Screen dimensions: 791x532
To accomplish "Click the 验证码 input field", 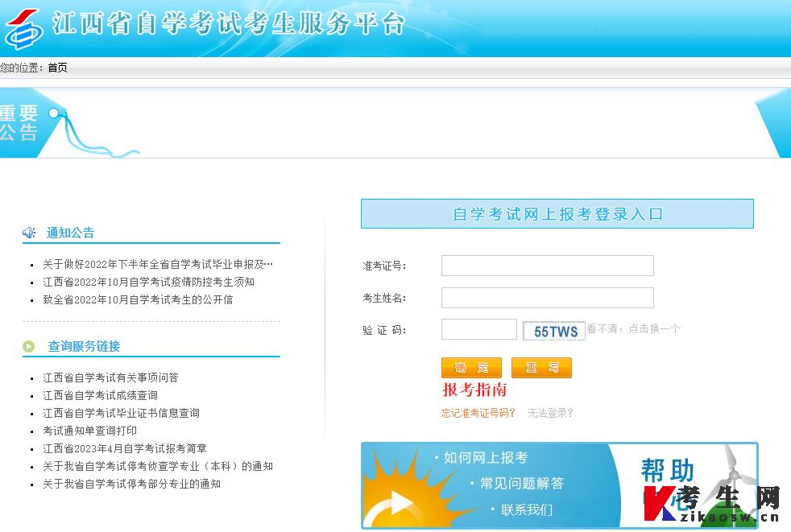I will [478, 329].
